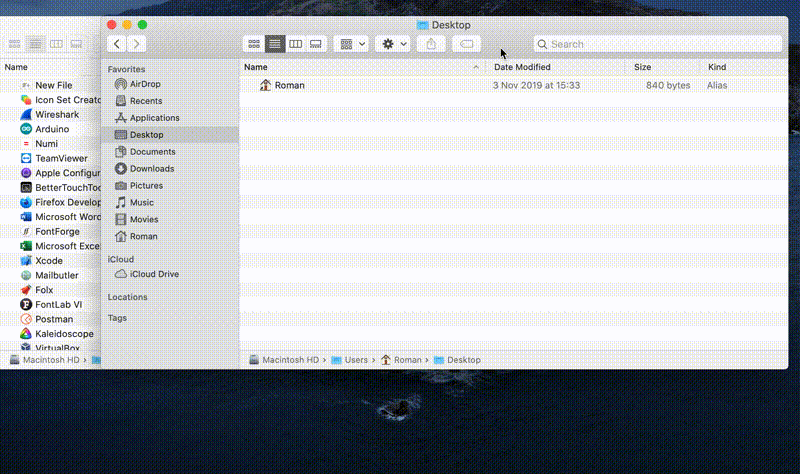
Task: Switch background window to list view
Action: (x=35, y=44)
